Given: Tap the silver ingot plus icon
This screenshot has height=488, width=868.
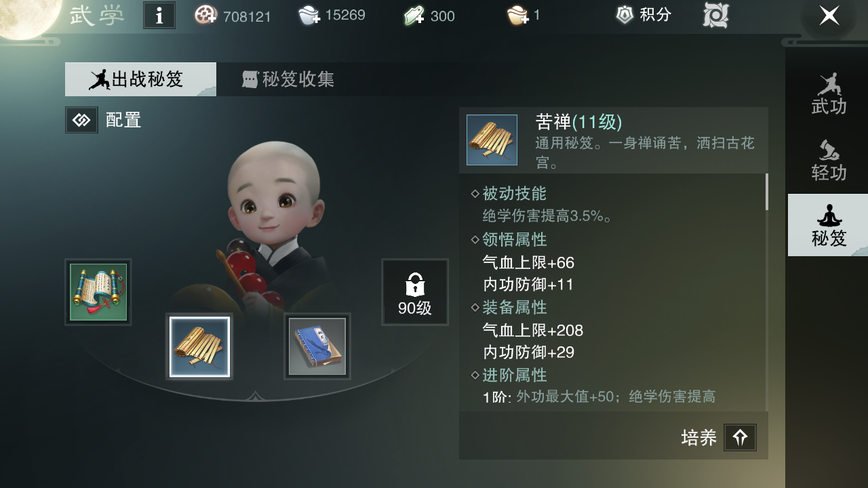Looking at the screenshot, I should tap(310, 16).
